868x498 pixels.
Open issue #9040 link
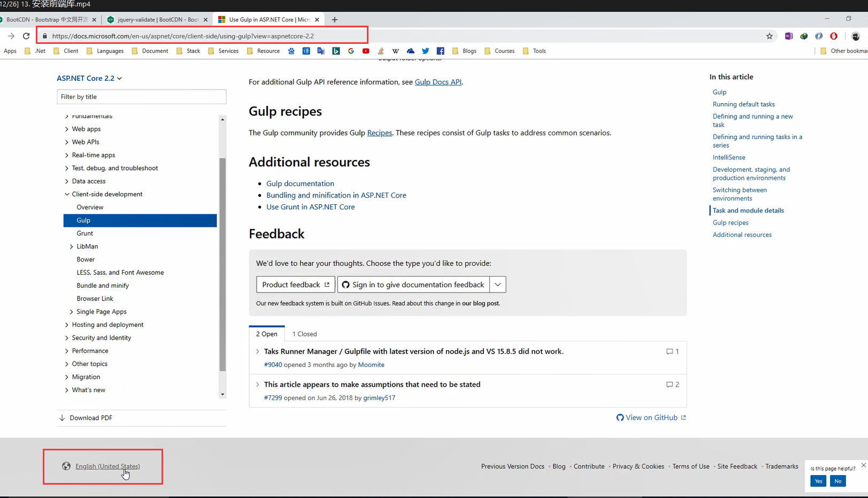tap(273, 365)
